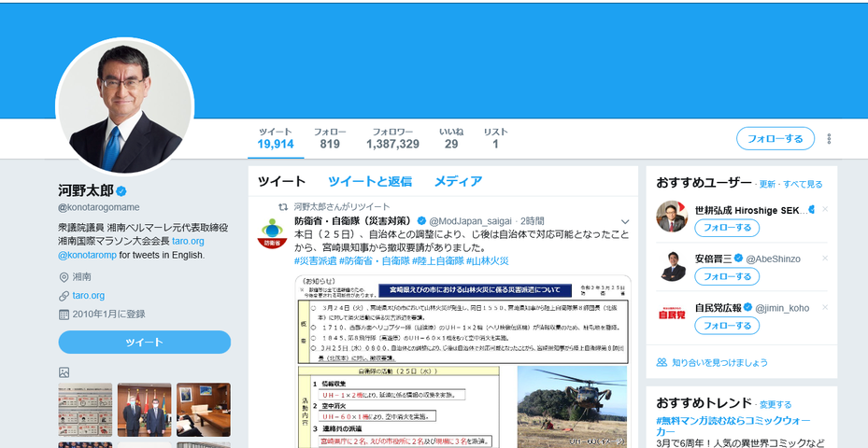Click the #山林火災 hashtag
Viewport: 868px width, 448px height.
(x=488, y=260)
